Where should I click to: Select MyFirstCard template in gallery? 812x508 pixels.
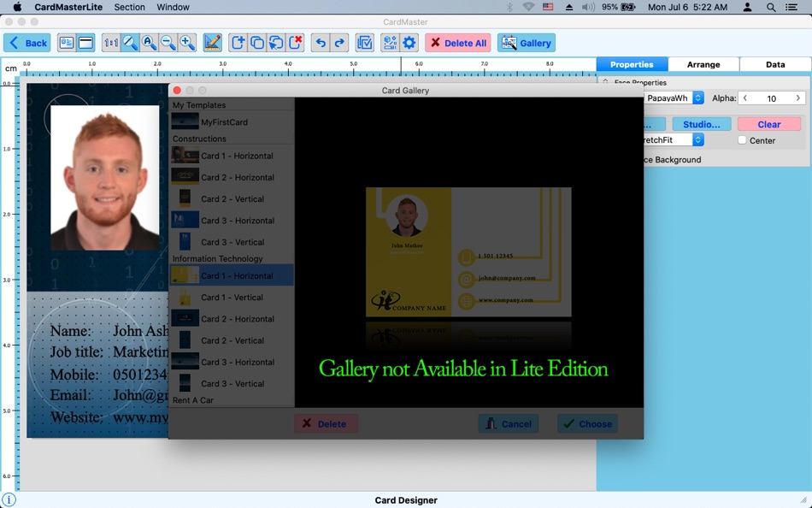(232, 121)
